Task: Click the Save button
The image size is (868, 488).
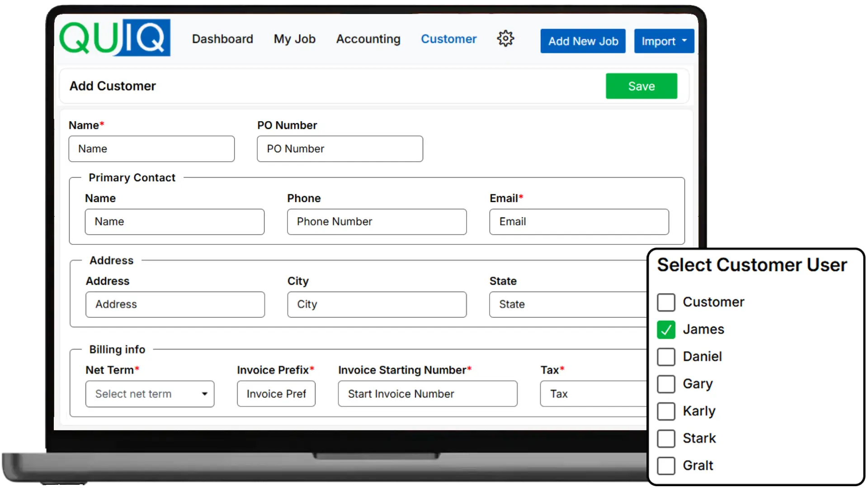Action: pyautogui.click(x=641, y=86)
